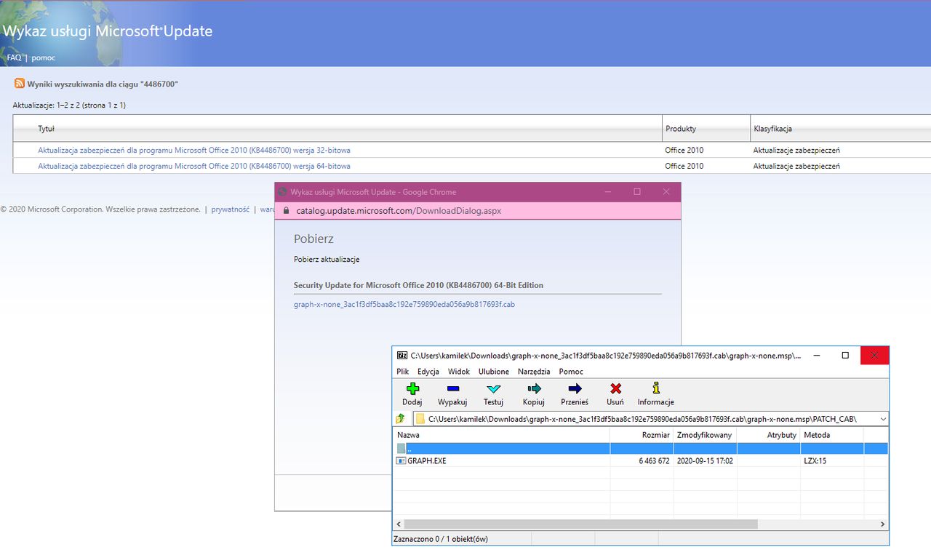Open the Plik menu in 7-Zip
Image resolution: width=931 pixels, height=560 pixels.
pos(403,372)
